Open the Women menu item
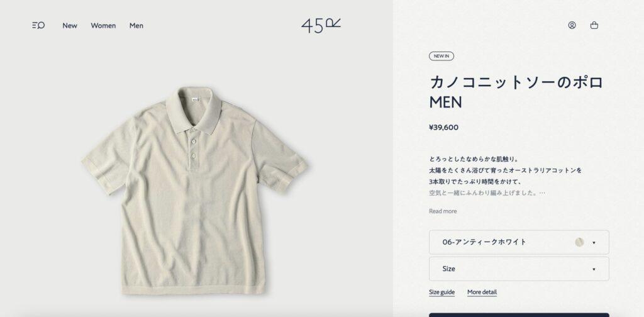Image resolution: width=644 pixels, height=317 pixels. tap(103, 25)
